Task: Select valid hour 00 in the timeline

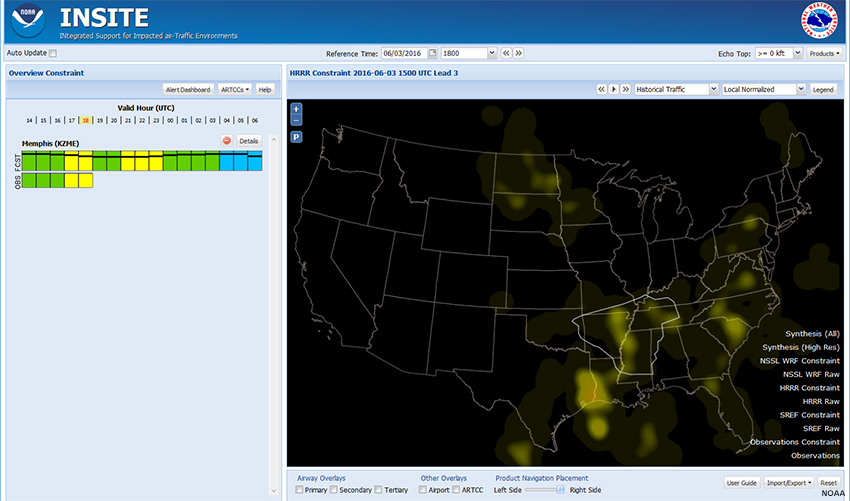Action: click(170, 120)
